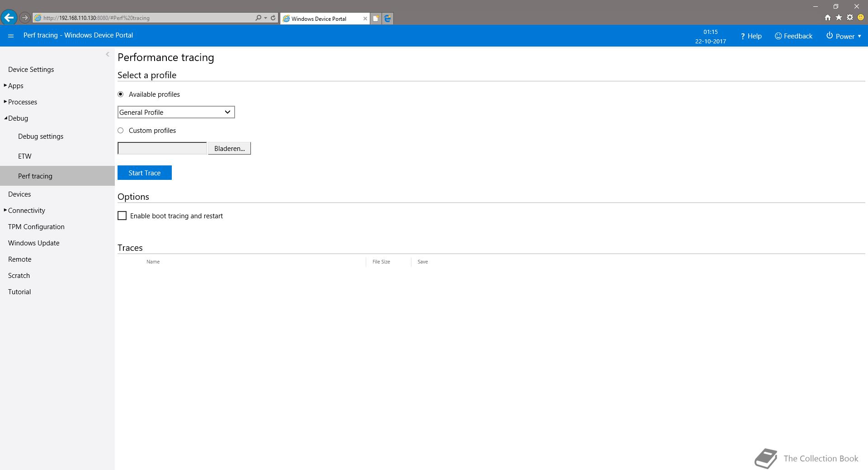Open TPM Configuration page
Screen dimensions: 868x470
tap(36, 227)
